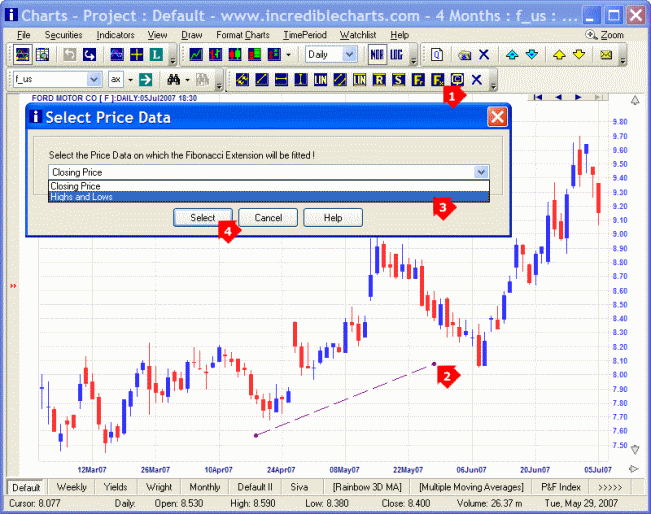Click the binoculars search icon
The height and width of the screenshot is (514, 651).
(x=173, y=79)
